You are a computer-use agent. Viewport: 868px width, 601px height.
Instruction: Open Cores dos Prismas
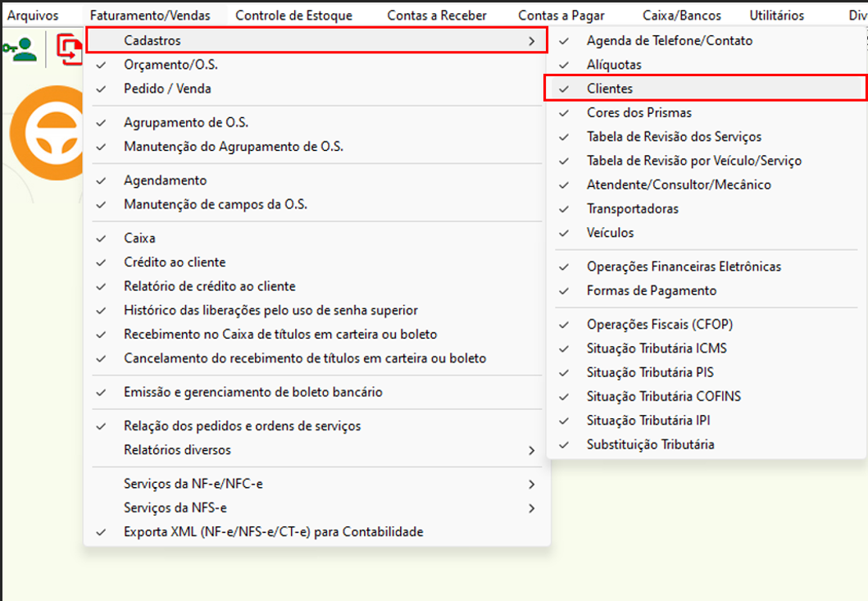(706, 113)
